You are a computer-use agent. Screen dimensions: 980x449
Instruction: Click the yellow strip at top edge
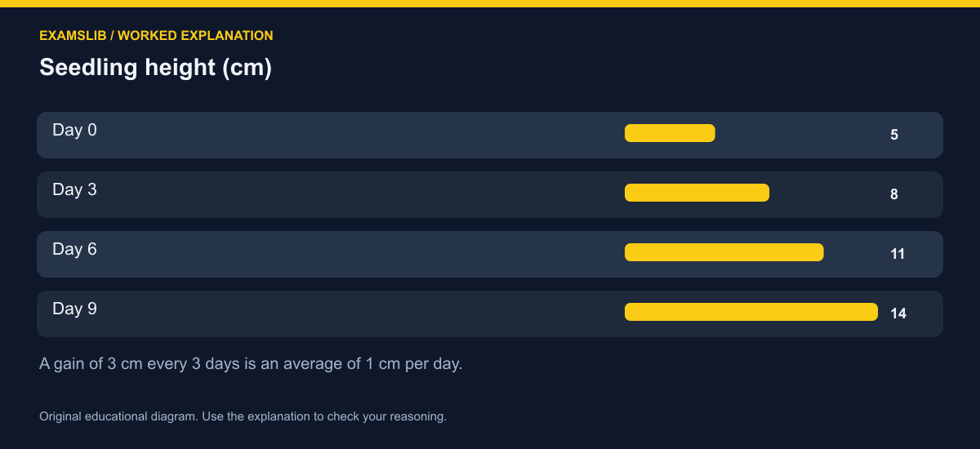(x=490, y=3)
